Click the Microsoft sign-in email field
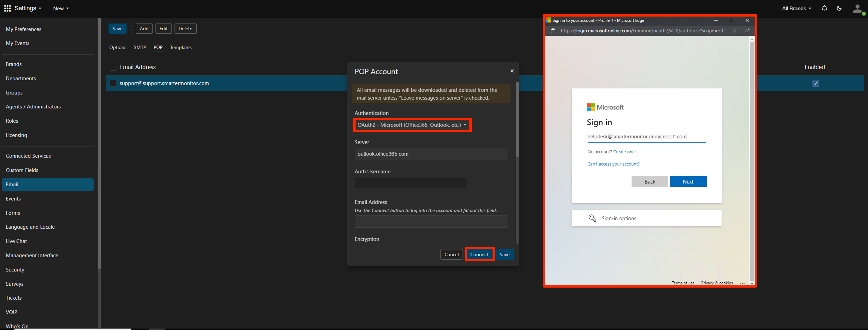The height and width of the screenshot is (330, 868). tap(646, 136)
